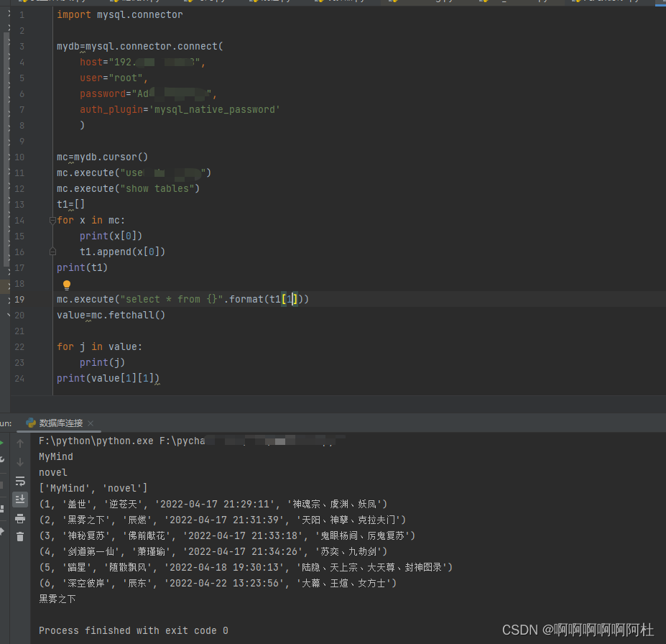Clear console output with the trash icon
The height and width of the screenshot is (644, 666).
20,537
